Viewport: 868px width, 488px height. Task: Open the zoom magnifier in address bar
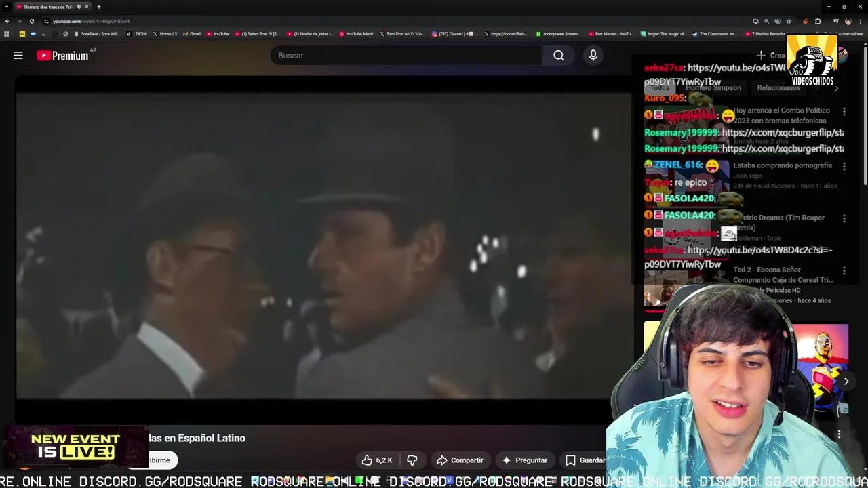click(766, 21)
